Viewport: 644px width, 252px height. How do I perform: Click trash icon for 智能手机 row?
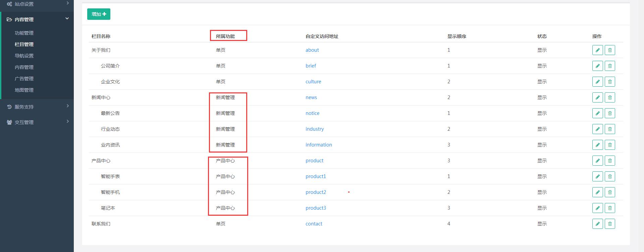[610, 192]
